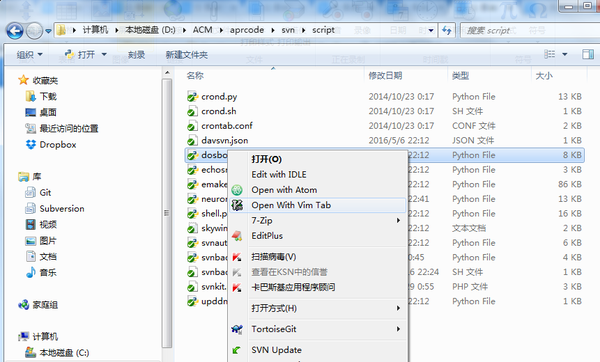Sort by the 修改日期 column header
The width and height of the screenshot is (600, 362).
coord(385,76)
